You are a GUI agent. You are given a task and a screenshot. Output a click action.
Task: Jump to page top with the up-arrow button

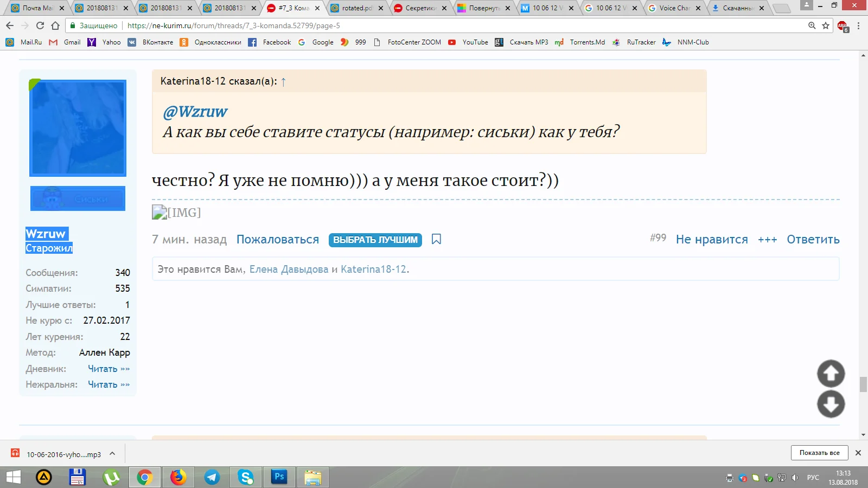click(831, 374)
